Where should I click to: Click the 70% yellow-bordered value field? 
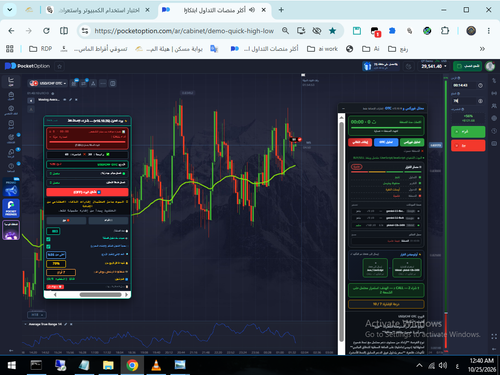coord(56,264)
